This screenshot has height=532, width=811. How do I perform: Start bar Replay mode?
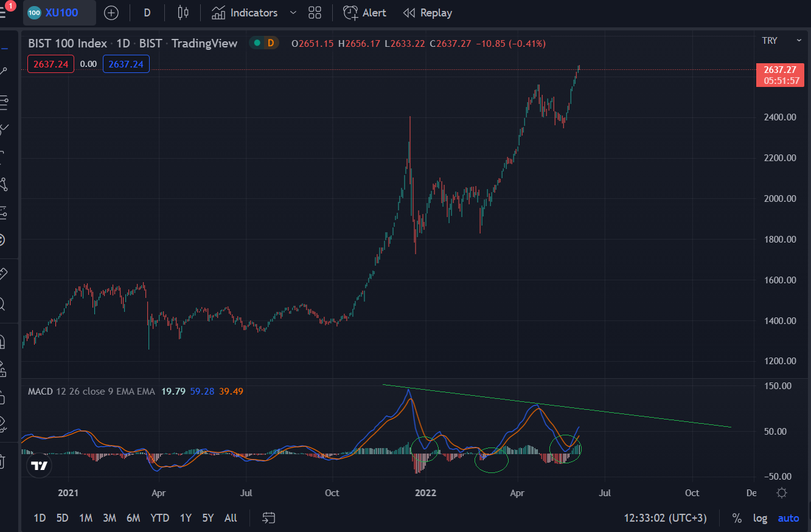coord(428,13)
